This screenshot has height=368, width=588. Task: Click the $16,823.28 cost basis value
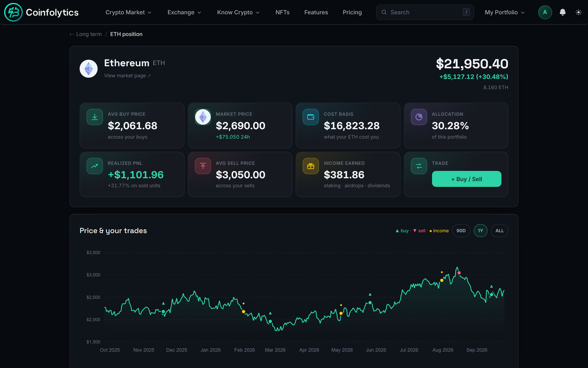(352, 126)
